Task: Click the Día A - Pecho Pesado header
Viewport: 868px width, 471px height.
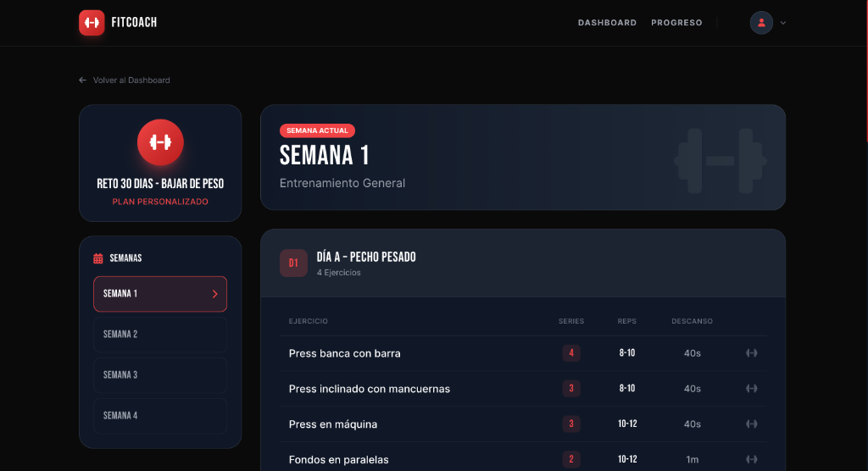Action: click(x=366, y=258)
